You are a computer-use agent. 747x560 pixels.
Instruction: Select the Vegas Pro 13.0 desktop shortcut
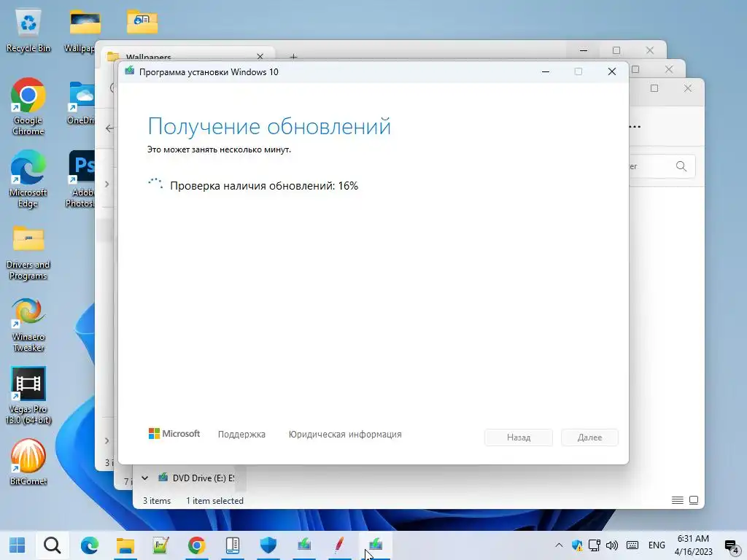click(28, 395)
